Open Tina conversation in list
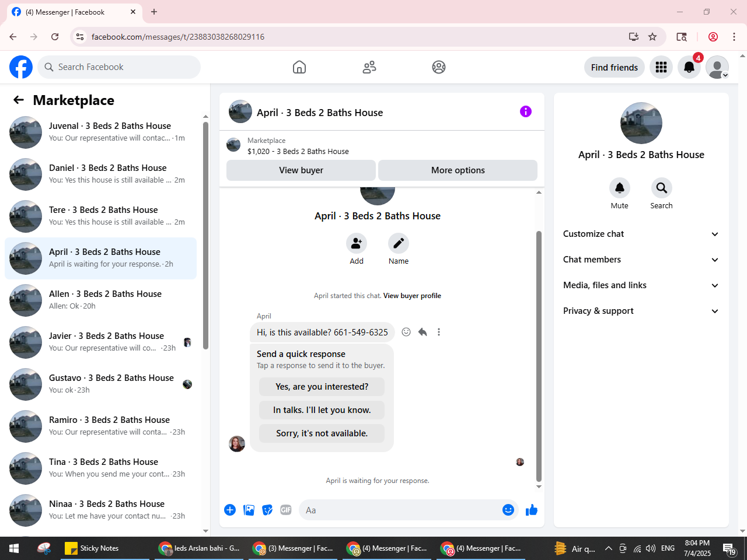 [100, 468]
